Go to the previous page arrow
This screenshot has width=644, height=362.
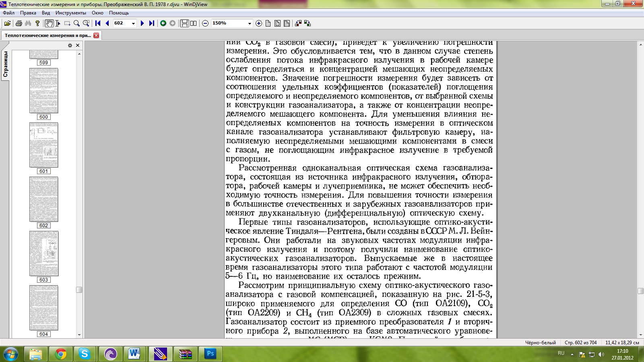point(107,23)
